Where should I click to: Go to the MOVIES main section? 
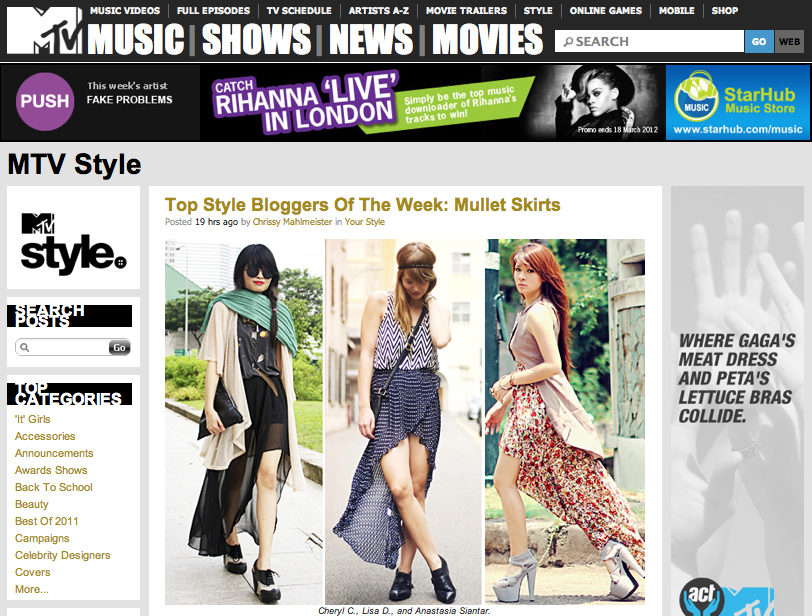point(487,40)
